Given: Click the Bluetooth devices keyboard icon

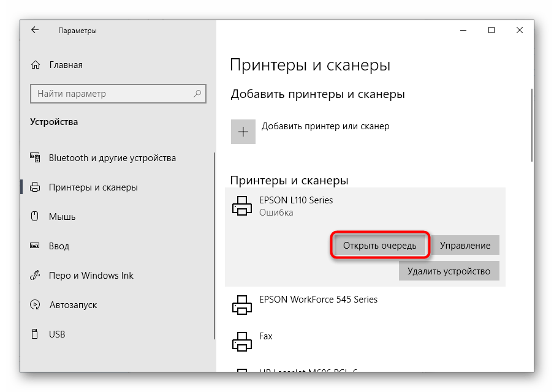Looking at the screenshot, I should 36,158.
